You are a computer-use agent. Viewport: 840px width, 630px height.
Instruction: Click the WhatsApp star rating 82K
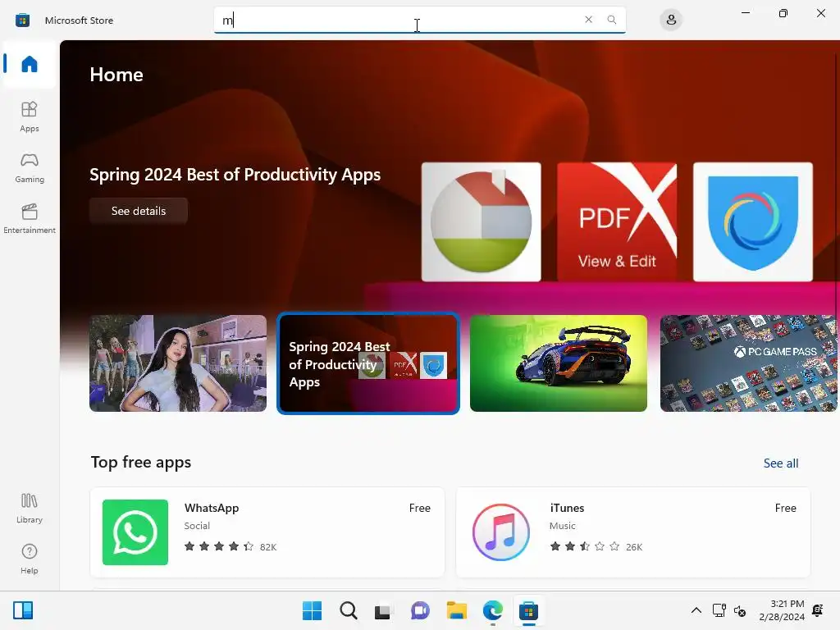[x=231, y=546]
